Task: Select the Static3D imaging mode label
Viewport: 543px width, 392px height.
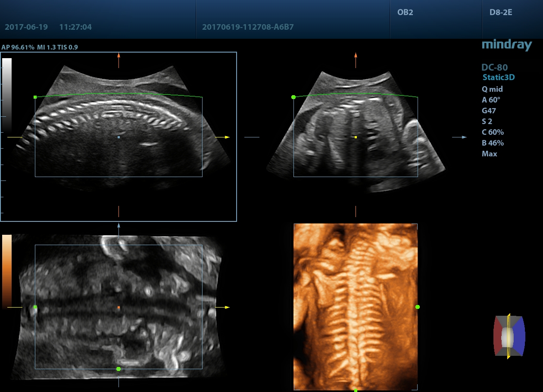Action: click(499, 78)
